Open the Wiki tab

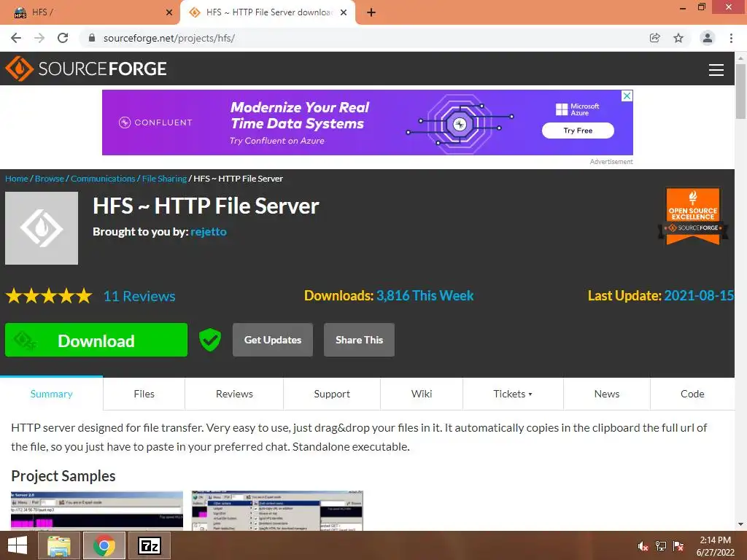tap(421, 394)
